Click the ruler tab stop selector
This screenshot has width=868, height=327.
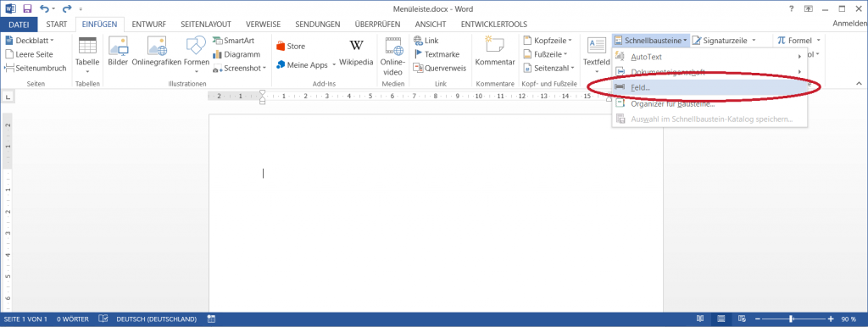(x=7, y=97)
